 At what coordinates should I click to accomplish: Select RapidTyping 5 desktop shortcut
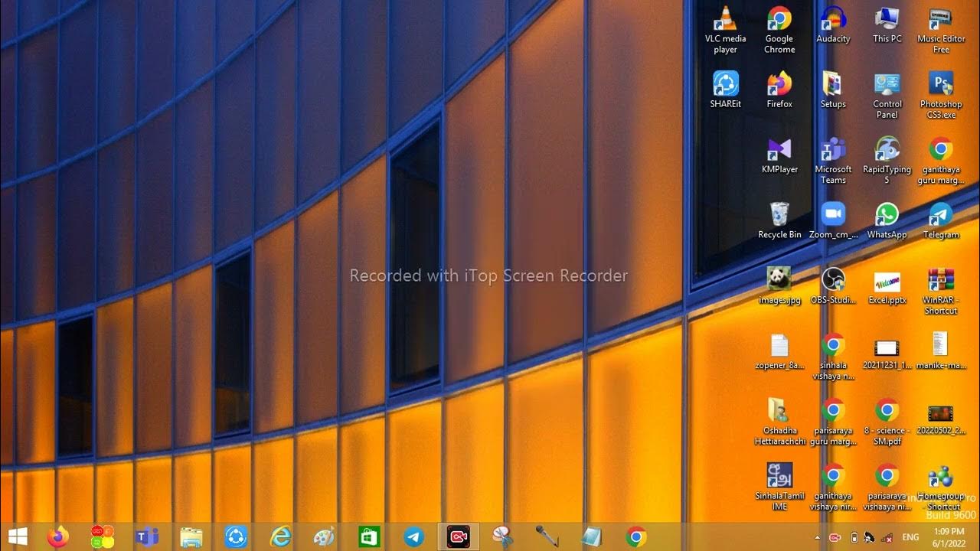[887, 161]
